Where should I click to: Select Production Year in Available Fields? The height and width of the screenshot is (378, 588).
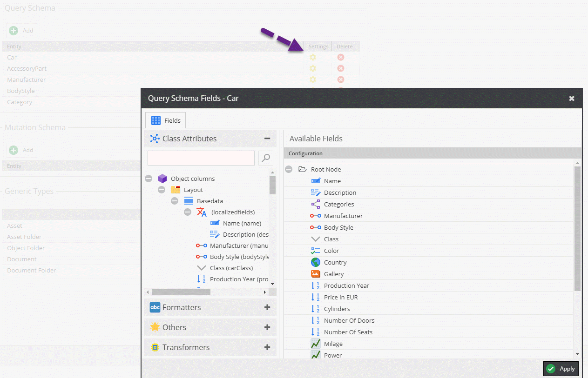coord(346,285)
